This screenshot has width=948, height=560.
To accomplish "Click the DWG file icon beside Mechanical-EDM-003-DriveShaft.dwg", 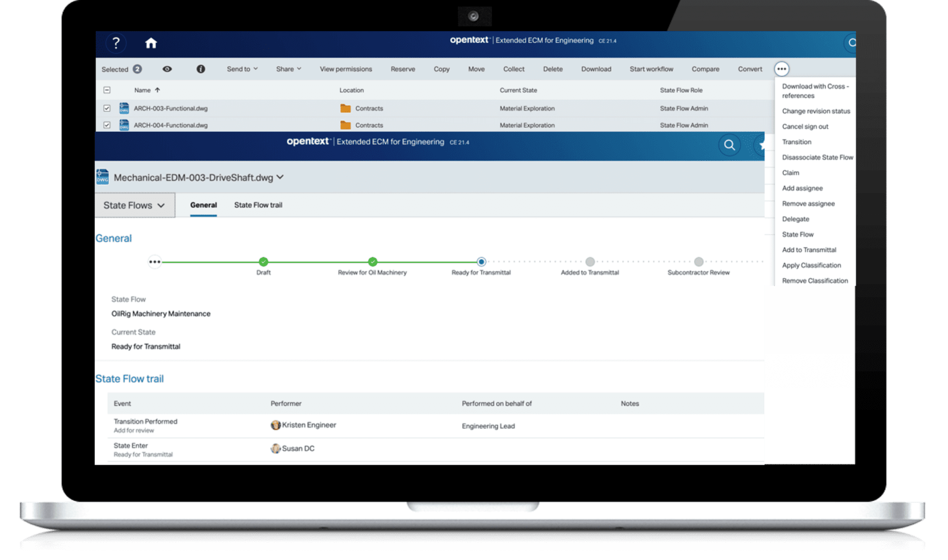I will tap(103, 176).
